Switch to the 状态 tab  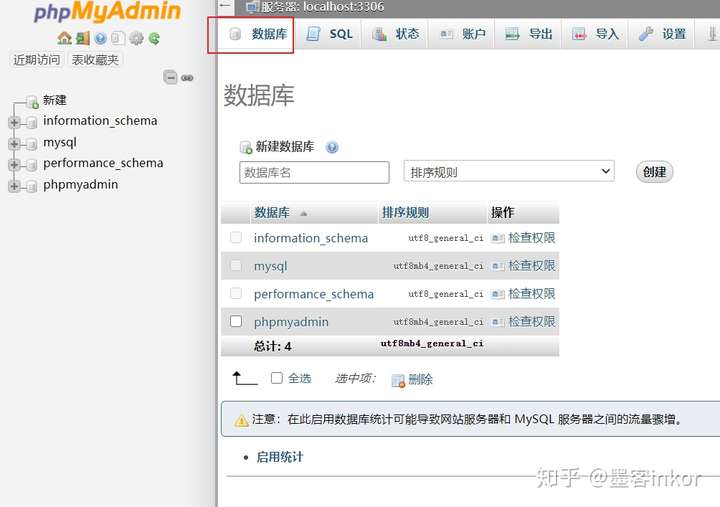(395, 34)
